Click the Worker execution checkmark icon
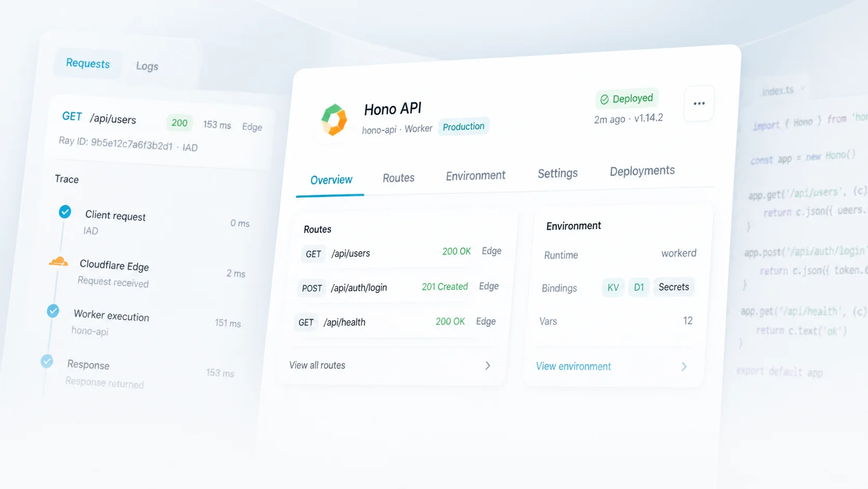This screenshot has width=868, height=489. click(x=53, y=311)
